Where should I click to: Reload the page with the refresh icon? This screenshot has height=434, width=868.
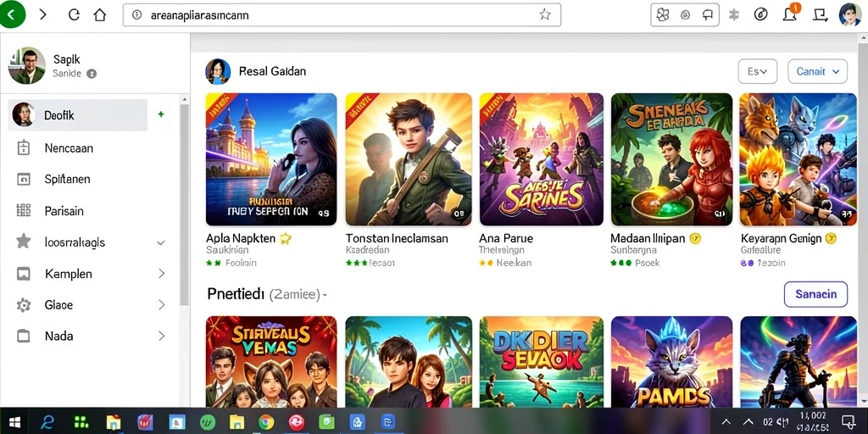pos(74,15)
